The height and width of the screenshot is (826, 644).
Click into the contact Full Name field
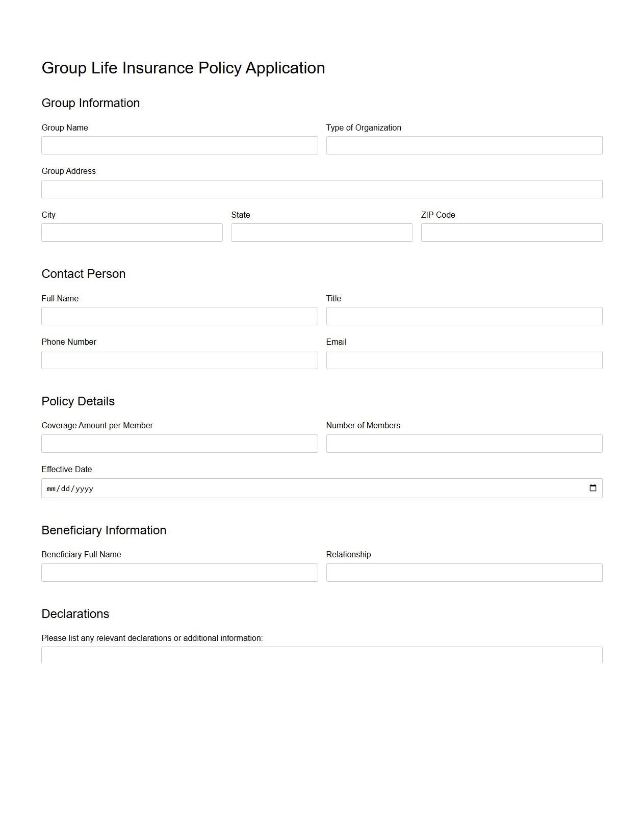point(179,316)
